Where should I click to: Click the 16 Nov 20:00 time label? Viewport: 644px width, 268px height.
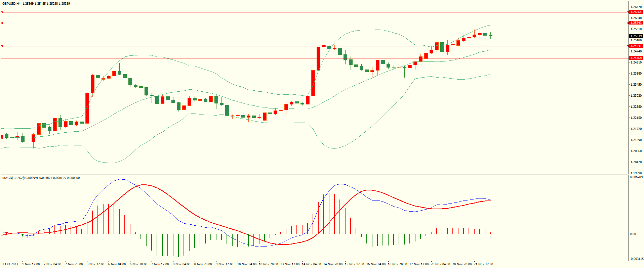pos(397,264)
